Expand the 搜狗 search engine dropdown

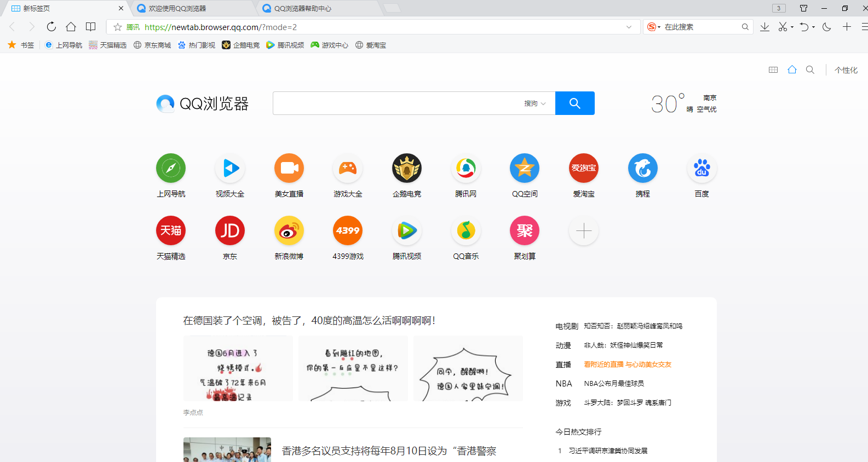pos(534,103)
